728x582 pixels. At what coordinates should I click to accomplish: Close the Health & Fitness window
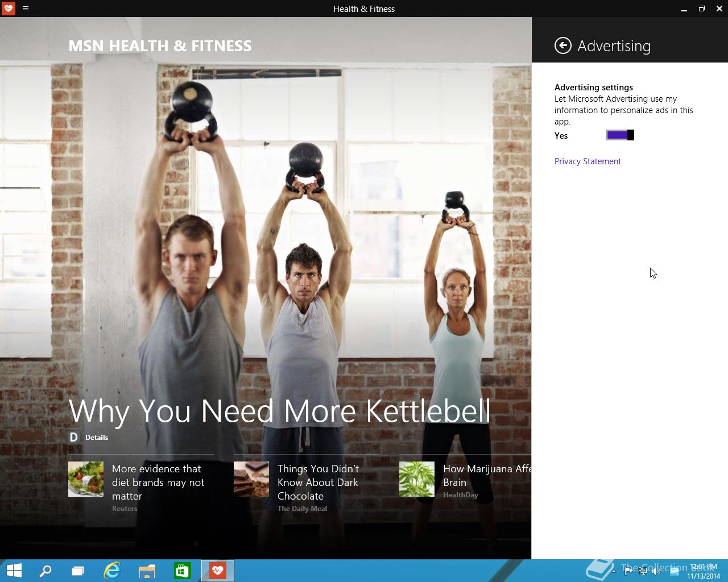pos(719,9)
